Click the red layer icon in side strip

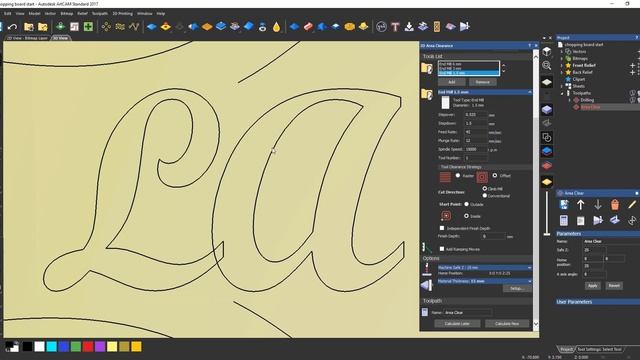(x=547, y=165)
